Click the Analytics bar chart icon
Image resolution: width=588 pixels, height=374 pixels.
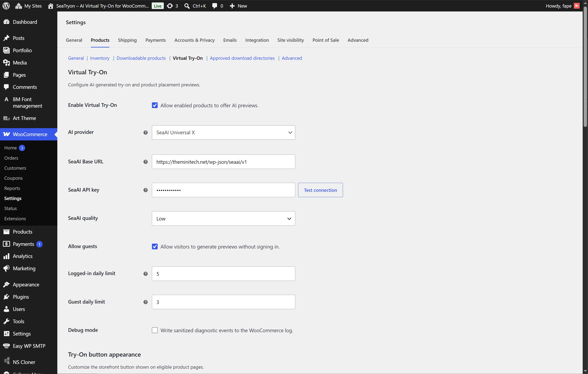(x=7, y=256)
